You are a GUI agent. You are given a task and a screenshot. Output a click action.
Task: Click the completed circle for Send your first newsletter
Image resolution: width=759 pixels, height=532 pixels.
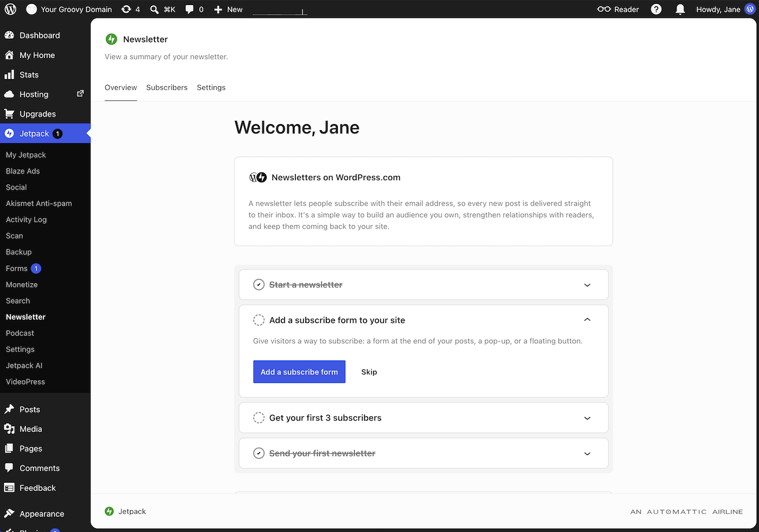pyautogui.click(x=259, y=453)
